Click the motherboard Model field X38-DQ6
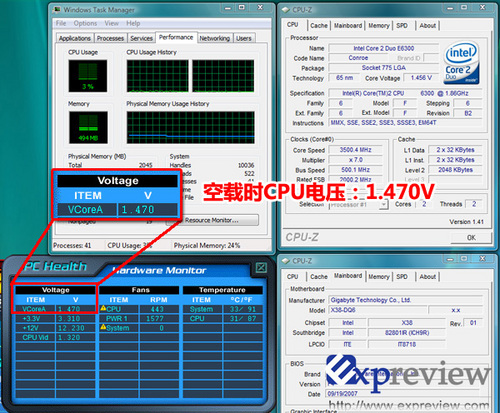500x413 pixels. [378, 310]
